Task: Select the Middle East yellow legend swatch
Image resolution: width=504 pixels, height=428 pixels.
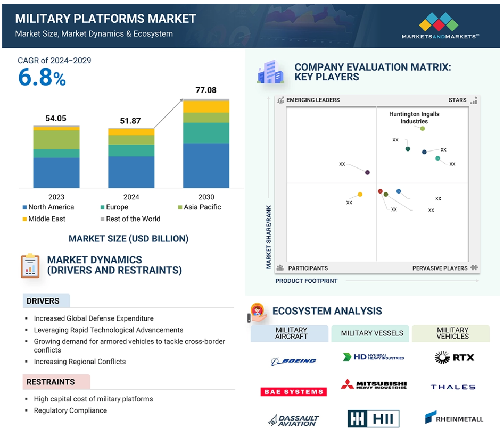Action: pyautogui.click(x=25, y=219)
